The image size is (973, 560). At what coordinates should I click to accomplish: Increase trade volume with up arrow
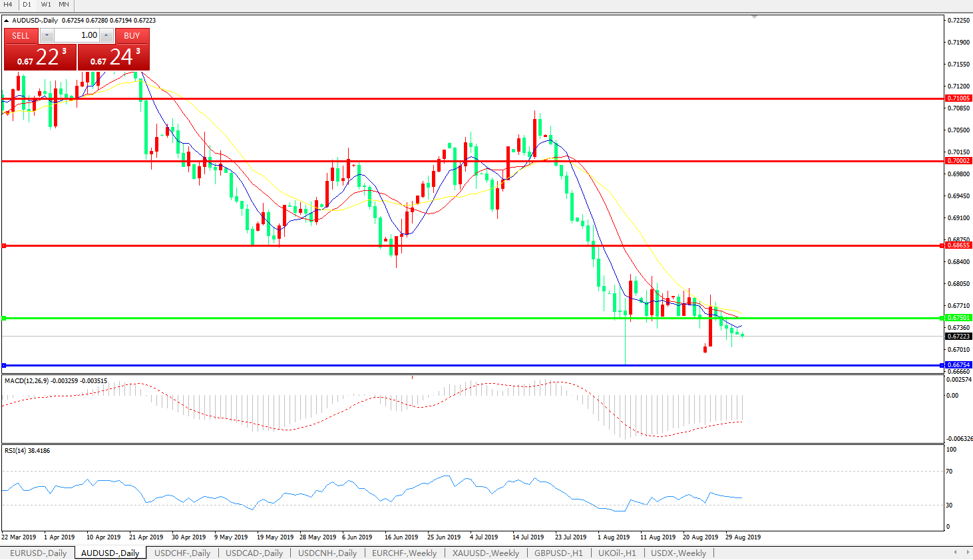tap(106, 35)
